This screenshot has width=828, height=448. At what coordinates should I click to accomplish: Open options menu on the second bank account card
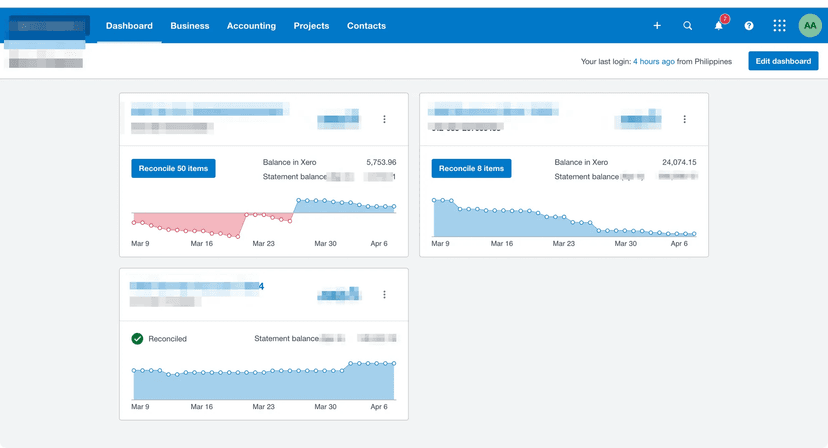pyautogui.click(x=684, y=120)
